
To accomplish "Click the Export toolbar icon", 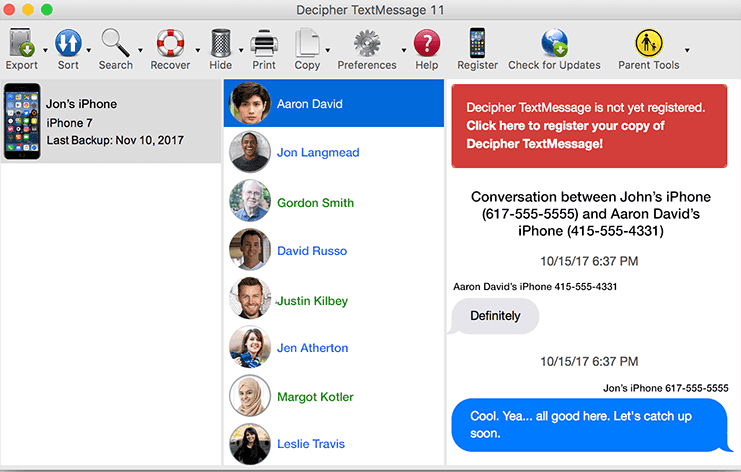I will click(x=22, y=43).
